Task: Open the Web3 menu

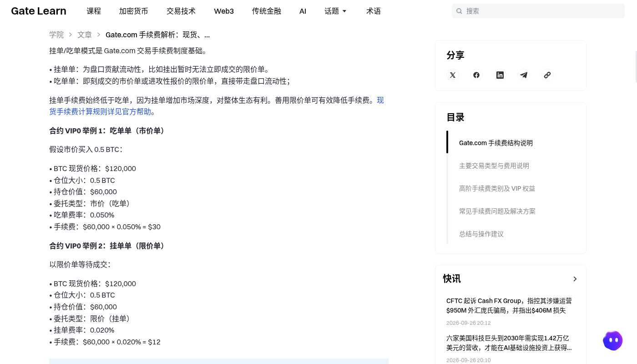Action: [224, 11]
